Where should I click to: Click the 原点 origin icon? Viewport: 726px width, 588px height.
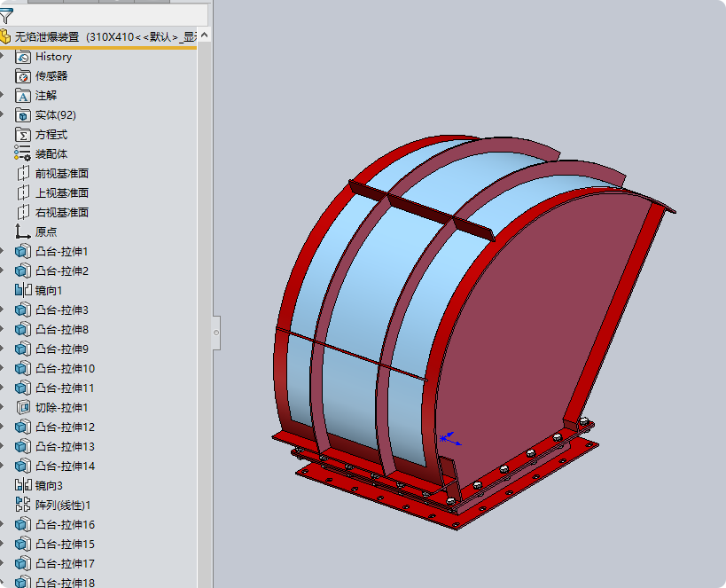[x=23, y=231]
